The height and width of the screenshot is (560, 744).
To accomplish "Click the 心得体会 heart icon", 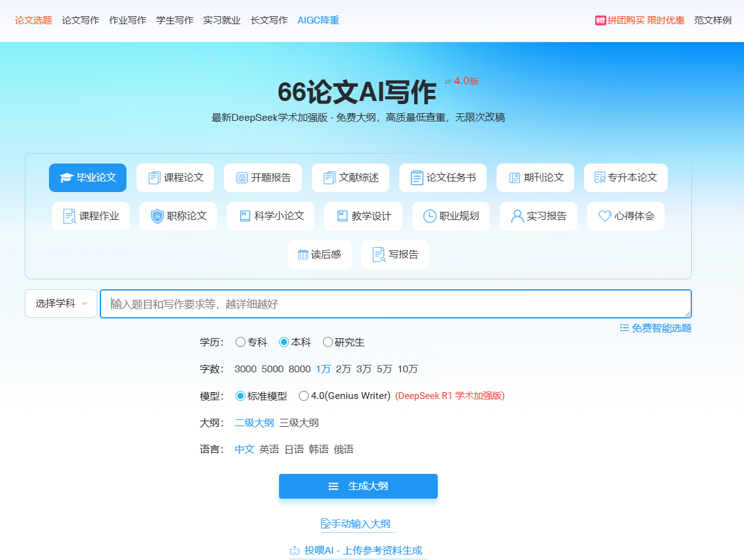I will 604,216.
